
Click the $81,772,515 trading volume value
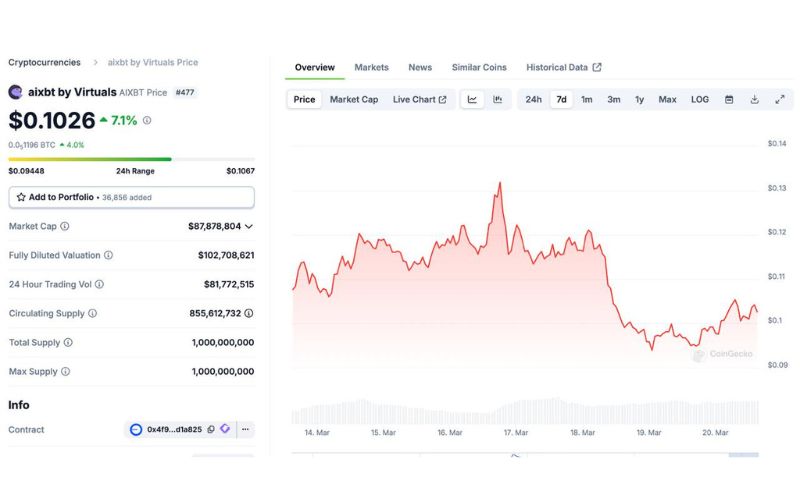coord(229,284)
